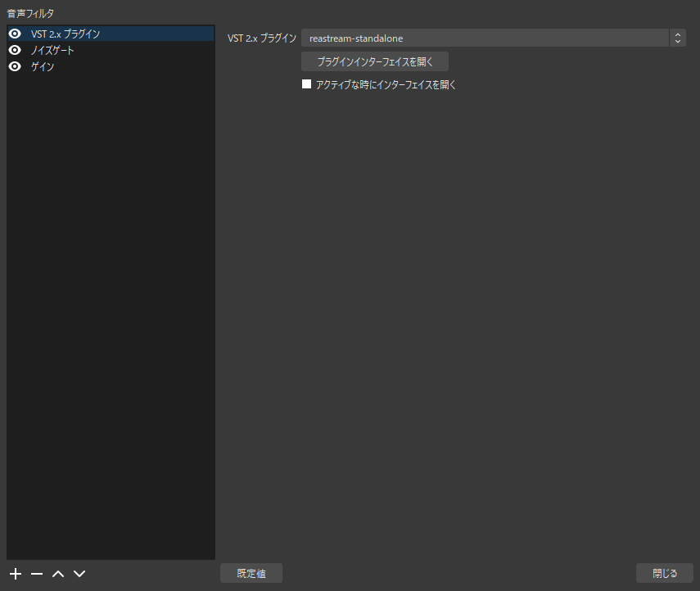Enable アクティブな時にインターフェイスを開く checkbox
Image resolution: width=700 pixels, height=591 pixels.
[x=306, y=84]
